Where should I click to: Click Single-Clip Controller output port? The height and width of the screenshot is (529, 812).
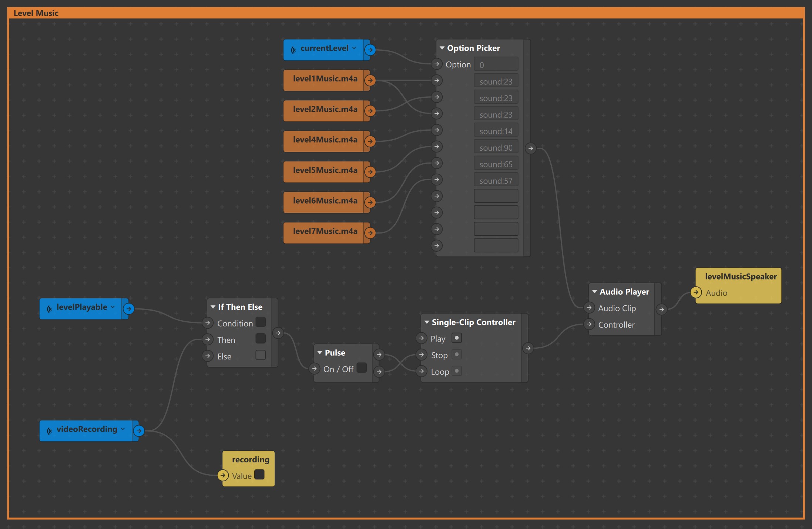pos(528,348)
